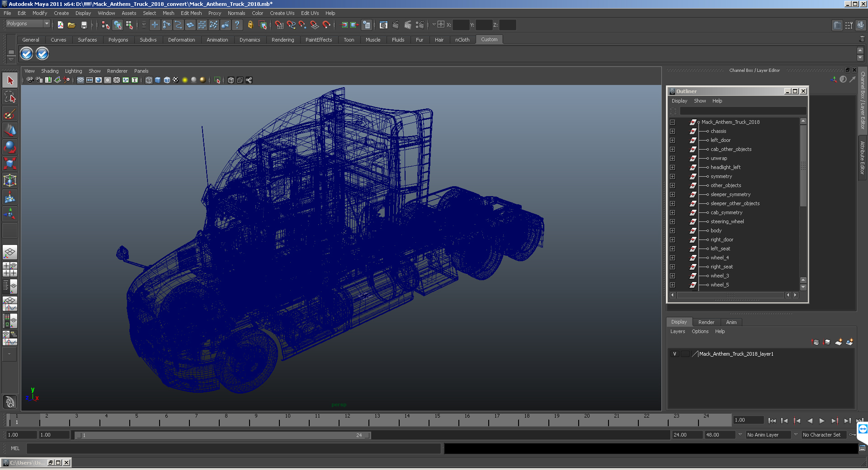Activate the Lasso selection tool
The width and height of the screenshot is (868, 470).
pyautogui.click(x=10, y=97)
